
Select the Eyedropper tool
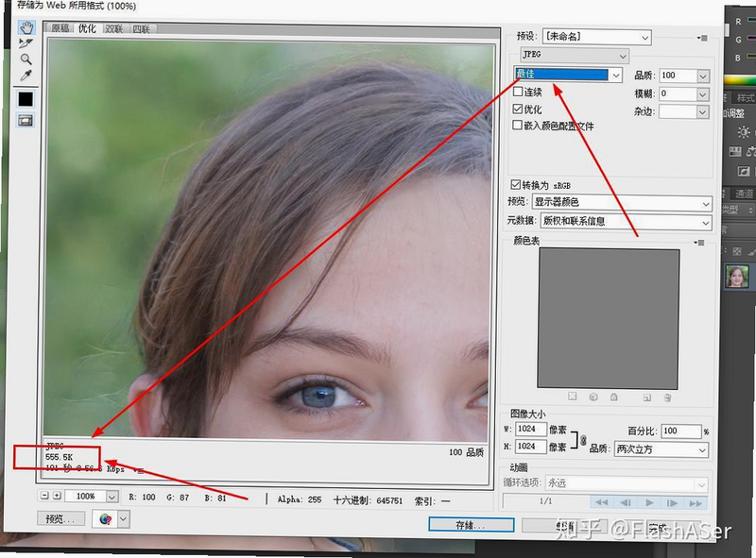[x=26, y=76]
